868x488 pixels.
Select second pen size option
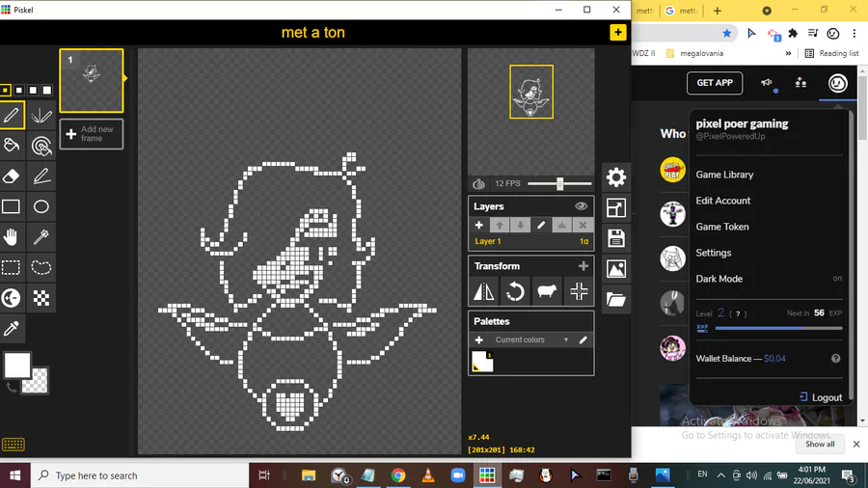coord(19,91)
